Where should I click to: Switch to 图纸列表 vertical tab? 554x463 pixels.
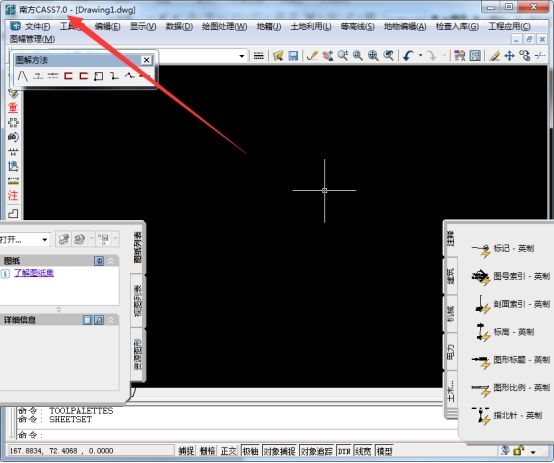(138, 247)
